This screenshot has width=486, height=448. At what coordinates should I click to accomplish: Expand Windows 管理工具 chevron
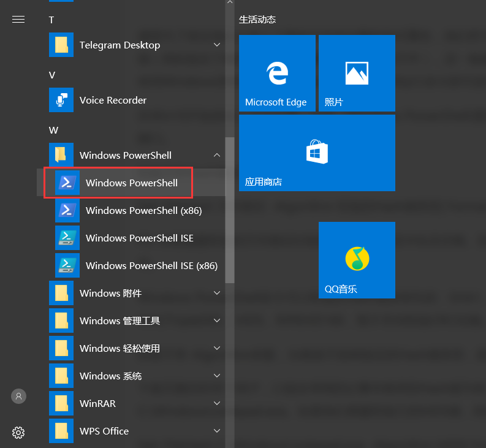(x=217, y=321)
